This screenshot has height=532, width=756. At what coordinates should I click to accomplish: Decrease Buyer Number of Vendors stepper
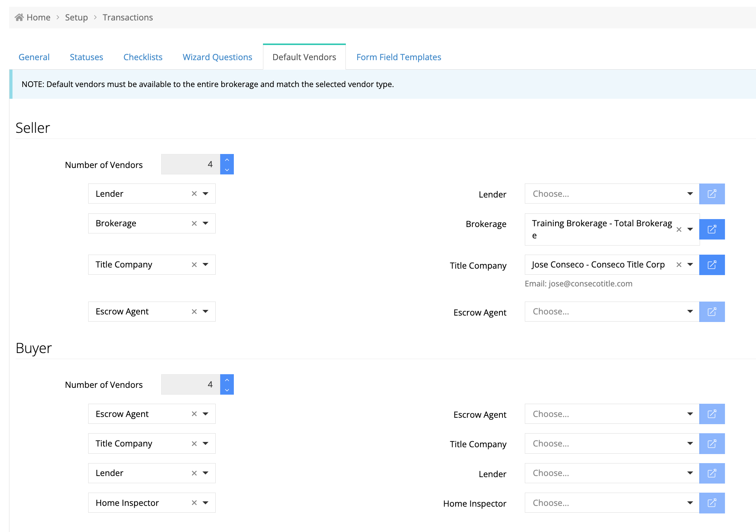click(227, 390)
